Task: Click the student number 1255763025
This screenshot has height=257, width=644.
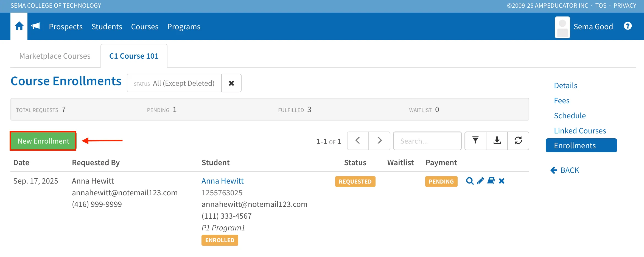Action: (222, 193)
